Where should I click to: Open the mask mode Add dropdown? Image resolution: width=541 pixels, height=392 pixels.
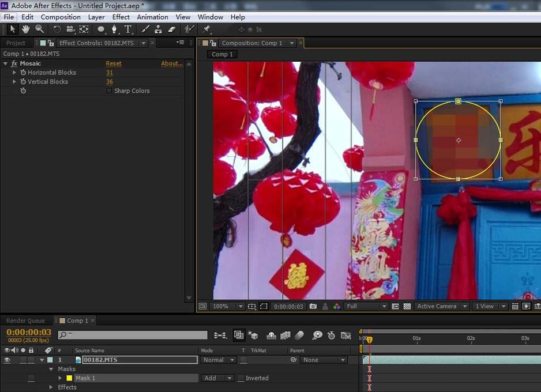tap(217, 378)
